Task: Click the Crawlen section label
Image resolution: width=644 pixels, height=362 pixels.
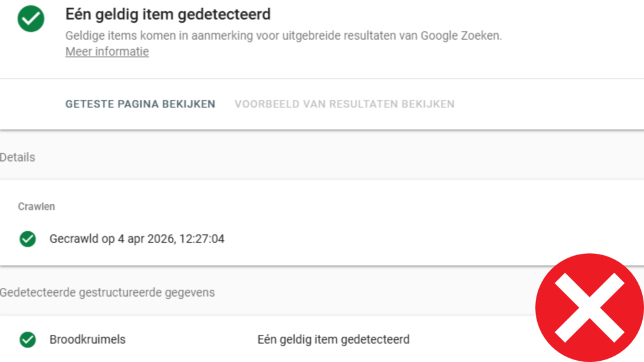Action: [x=36, y=206]
